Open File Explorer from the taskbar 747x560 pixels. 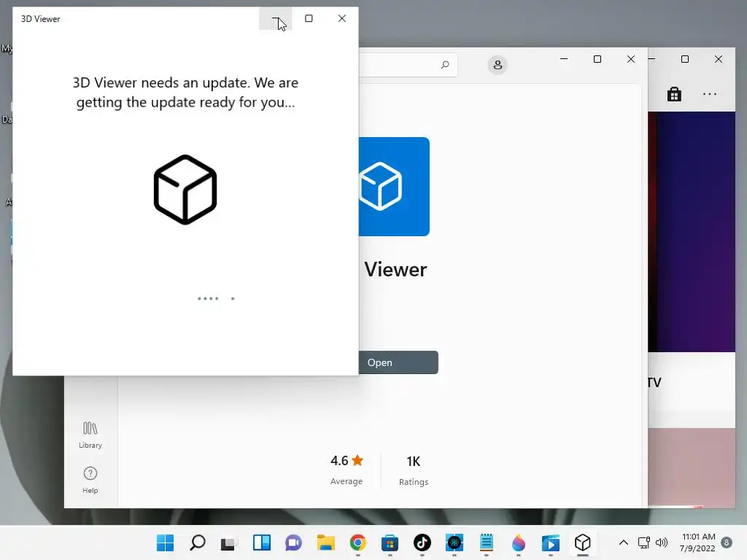[326, 542]
